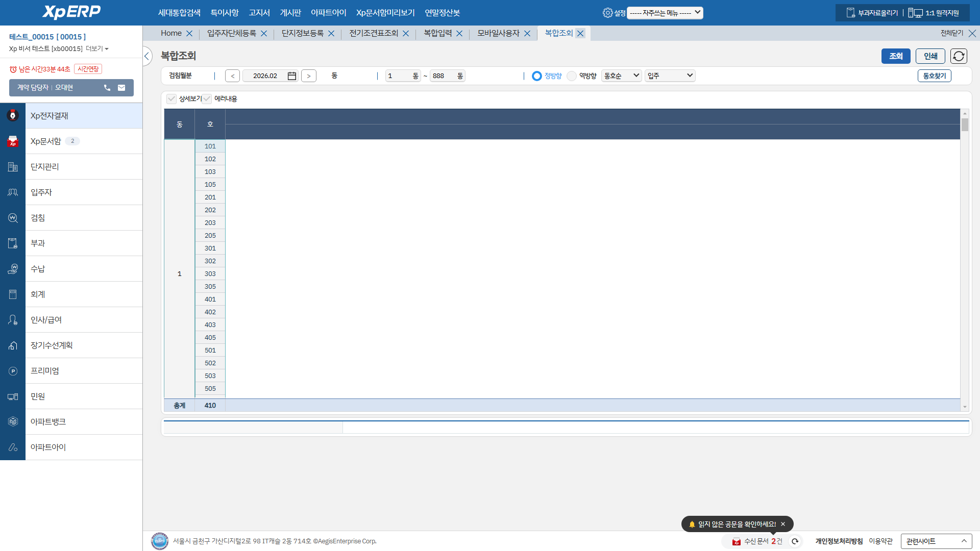Toggle the 상세보기 checkbox
This screenshot has height=551, width=980.
pyautogui.click(x=171, y=99)
